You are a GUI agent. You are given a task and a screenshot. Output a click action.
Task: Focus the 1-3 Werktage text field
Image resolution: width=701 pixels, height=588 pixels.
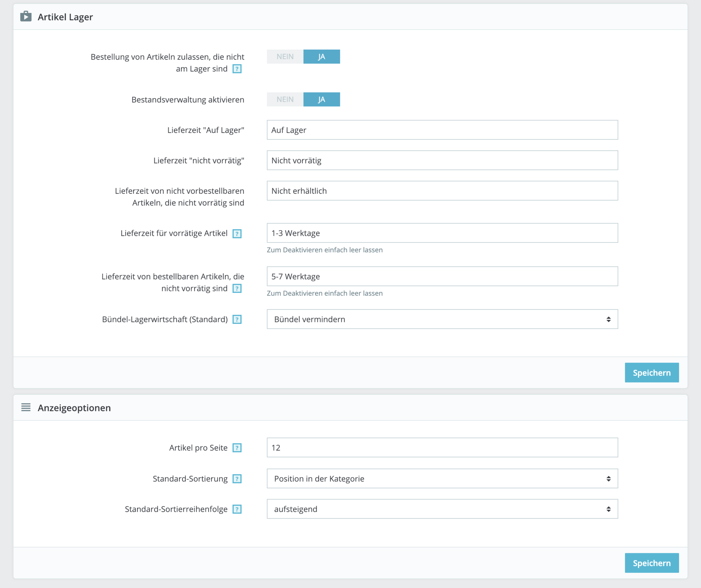click(442, 233)
